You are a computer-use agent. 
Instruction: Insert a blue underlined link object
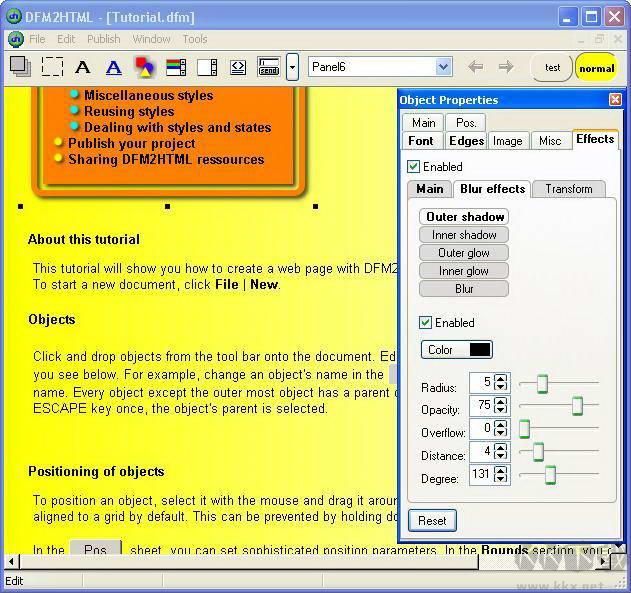click(x=114, y=67)
